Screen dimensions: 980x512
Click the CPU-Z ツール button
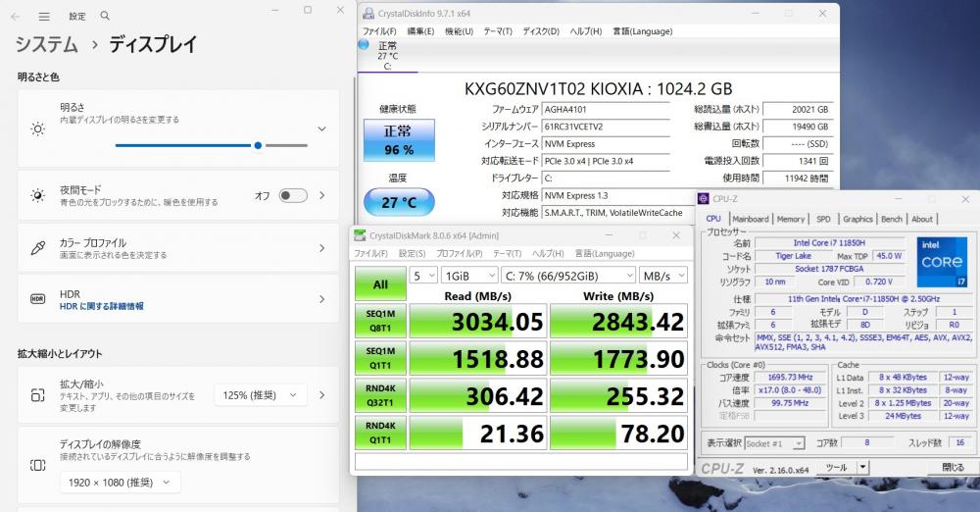tap(837, 467)
